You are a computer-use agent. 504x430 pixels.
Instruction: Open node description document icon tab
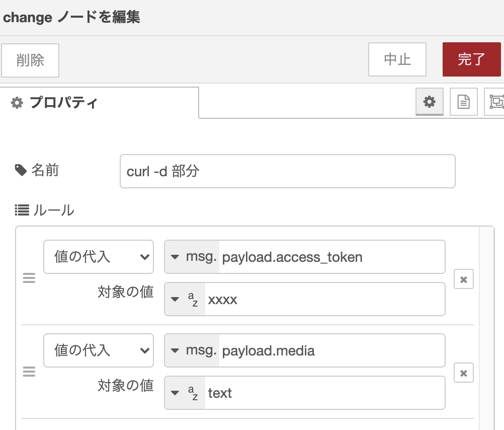click(x=463, y=102)
